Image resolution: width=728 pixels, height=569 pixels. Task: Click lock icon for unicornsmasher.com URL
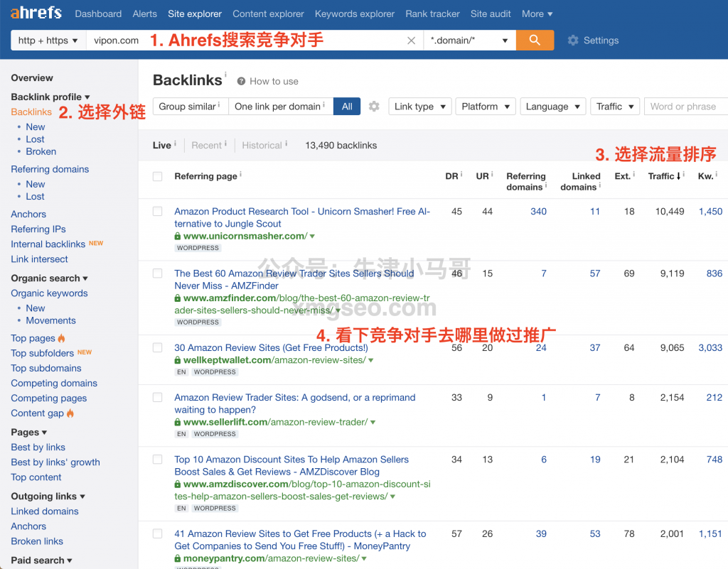(x=177, y=236)
